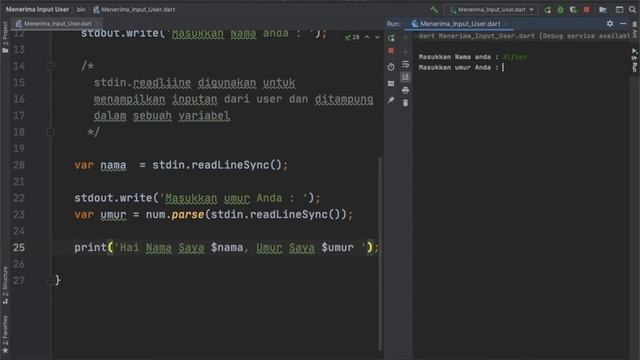The width and height of the screenshot is (640, 360).
Task: Open Search Everywhere magnifier icon
Action: click(x=632, y=10)
